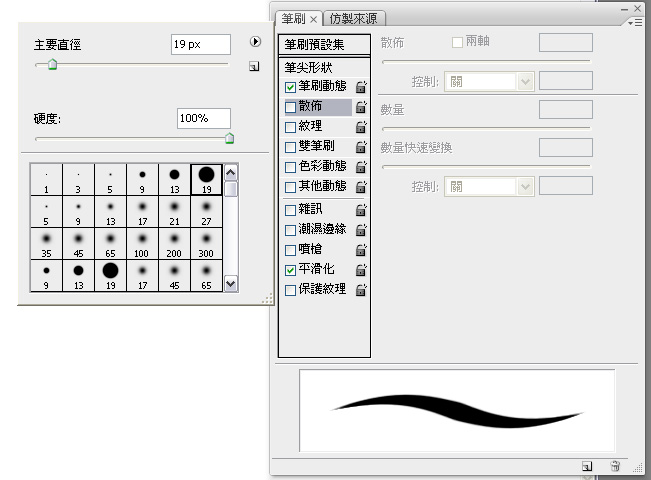Click the lock icon beside 紋理
This screenshot has height=480, width=651.
(x=361, y=127)
